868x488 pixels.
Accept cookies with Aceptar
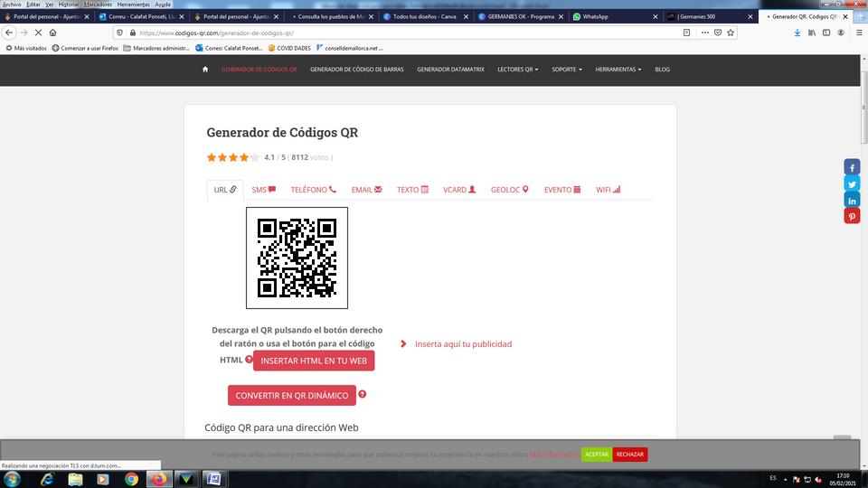coord(597,455)
